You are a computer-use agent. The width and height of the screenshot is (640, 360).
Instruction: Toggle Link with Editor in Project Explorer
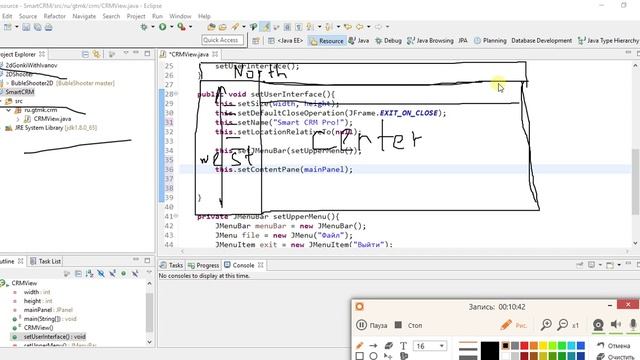click(x=96, y=54)
